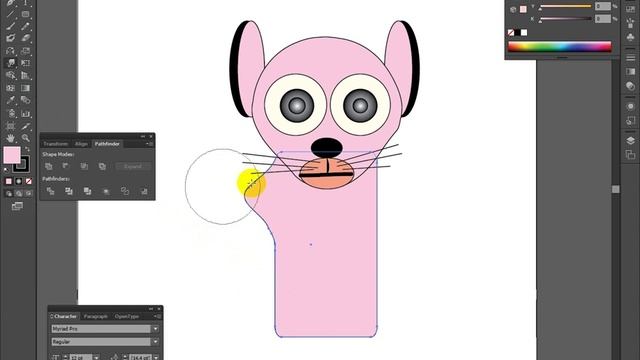Change screen mode at toolbar bottom
The height and width of the screenshot is (360, 640).
(x=17, y=206)
